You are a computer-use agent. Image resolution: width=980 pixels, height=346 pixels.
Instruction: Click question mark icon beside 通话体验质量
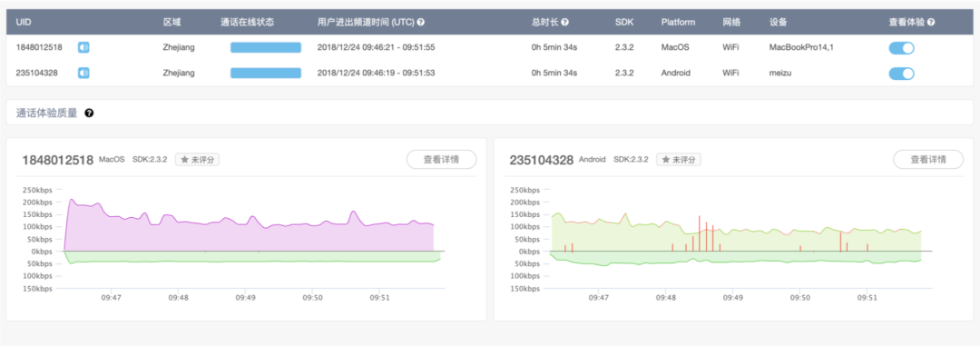89,114
